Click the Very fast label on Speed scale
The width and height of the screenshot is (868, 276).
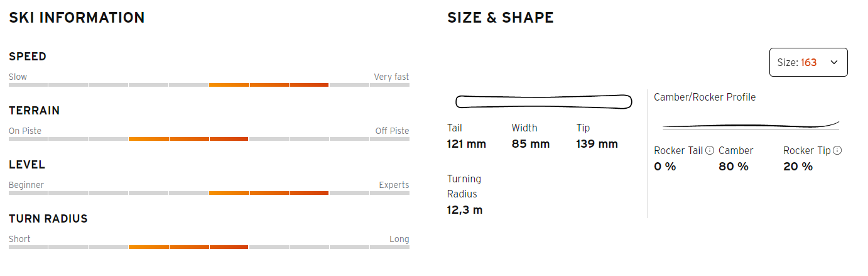(x=391, y=77)
